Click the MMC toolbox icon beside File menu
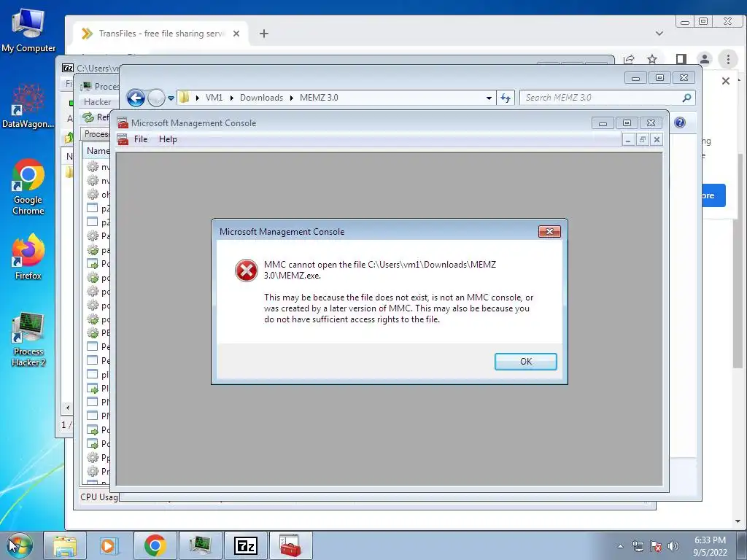Screen dimensions: 747x560 123,139
